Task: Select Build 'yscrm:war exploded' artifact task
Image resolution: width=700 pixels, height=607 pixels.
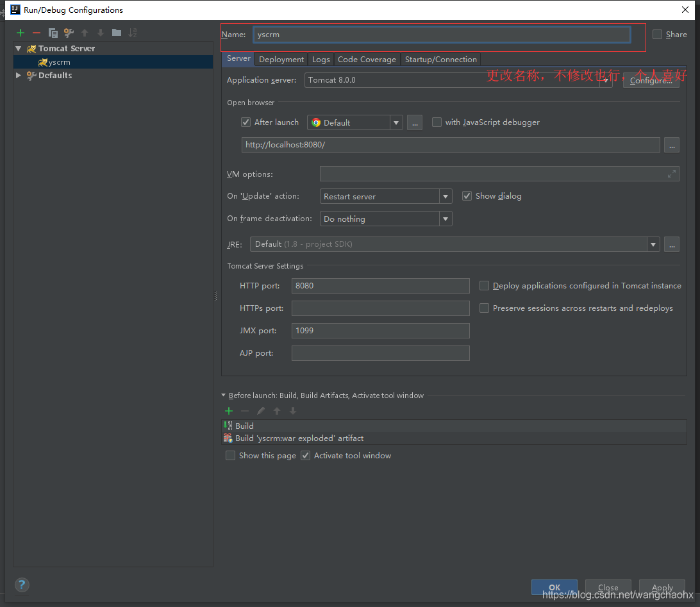Action: (x=454, y=438)
